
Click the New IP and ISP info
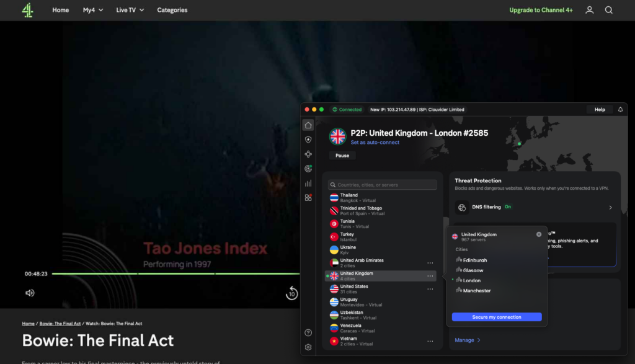tap(417, 109)
